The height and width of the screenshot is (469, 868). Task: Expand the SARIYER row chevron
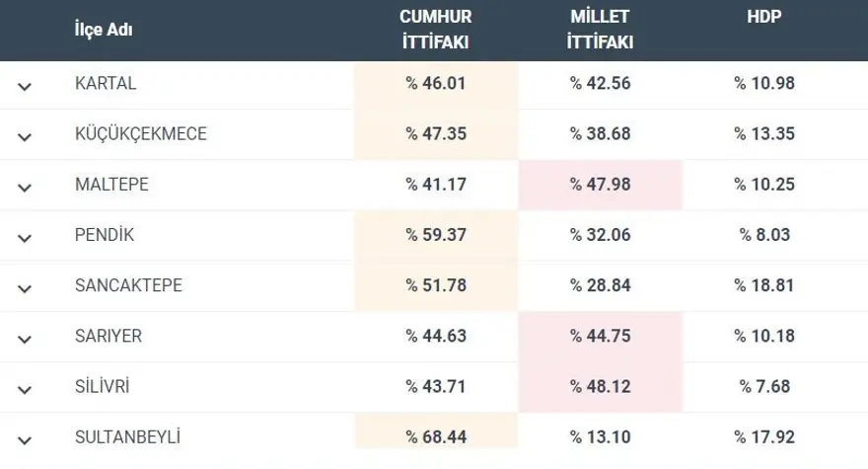click(x=25, y=339)
